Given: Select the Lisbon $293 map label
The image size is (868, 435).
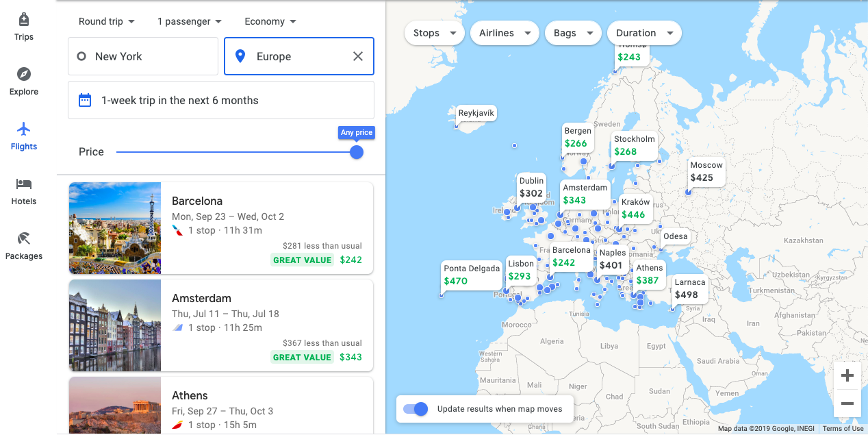Looking at the screenshot, I should point(521,270).
